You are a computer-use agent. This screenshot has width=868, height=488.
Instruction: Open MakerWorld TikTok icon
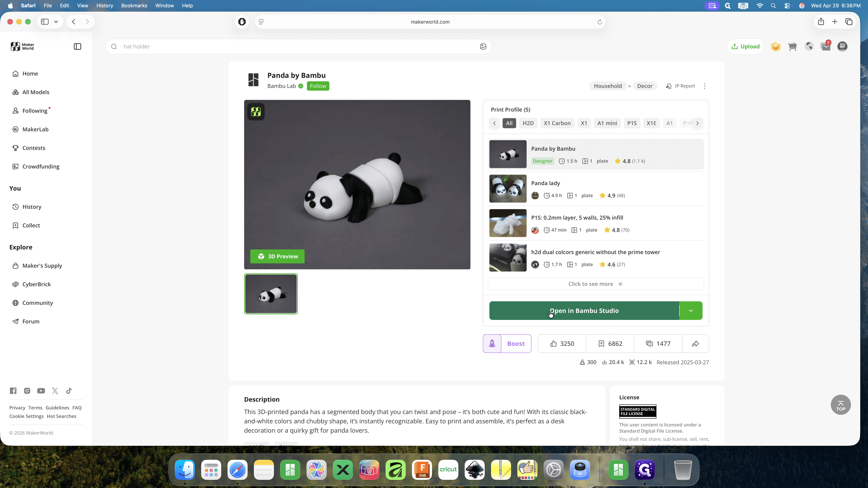69,391
